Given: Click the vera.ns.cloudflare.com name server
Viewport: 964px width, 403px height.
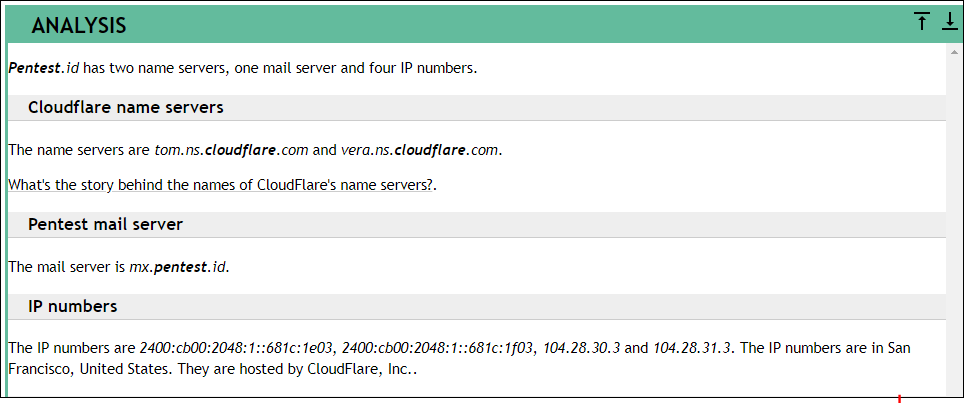Looking at the screenshot, I should 421,150.
